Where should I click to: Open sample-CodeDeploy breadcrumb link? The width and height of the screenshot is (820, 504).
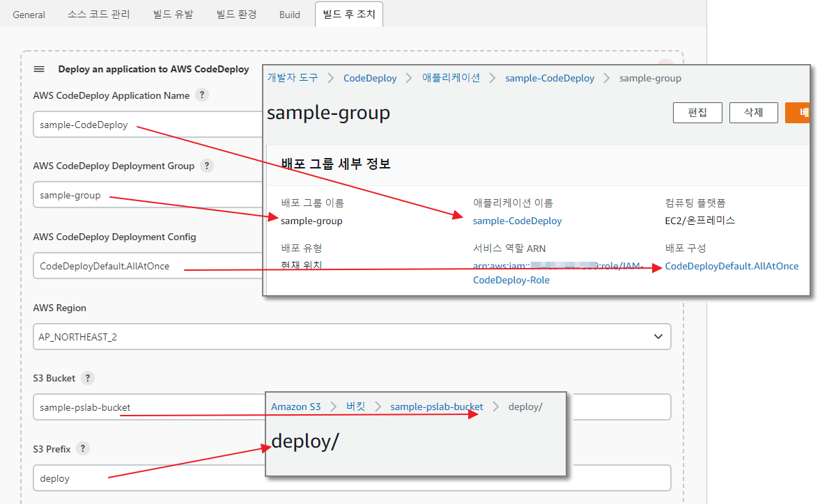point(550,78)
